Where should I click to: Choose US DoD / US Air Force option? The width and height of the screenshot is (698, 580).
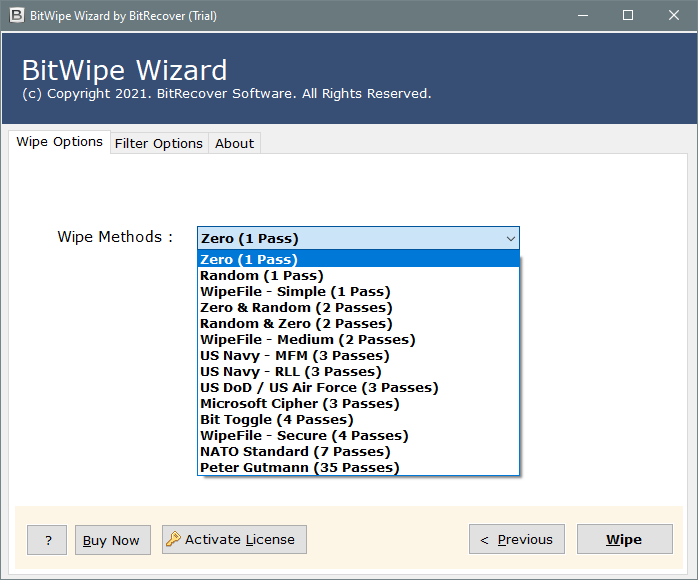coord(358,388)
